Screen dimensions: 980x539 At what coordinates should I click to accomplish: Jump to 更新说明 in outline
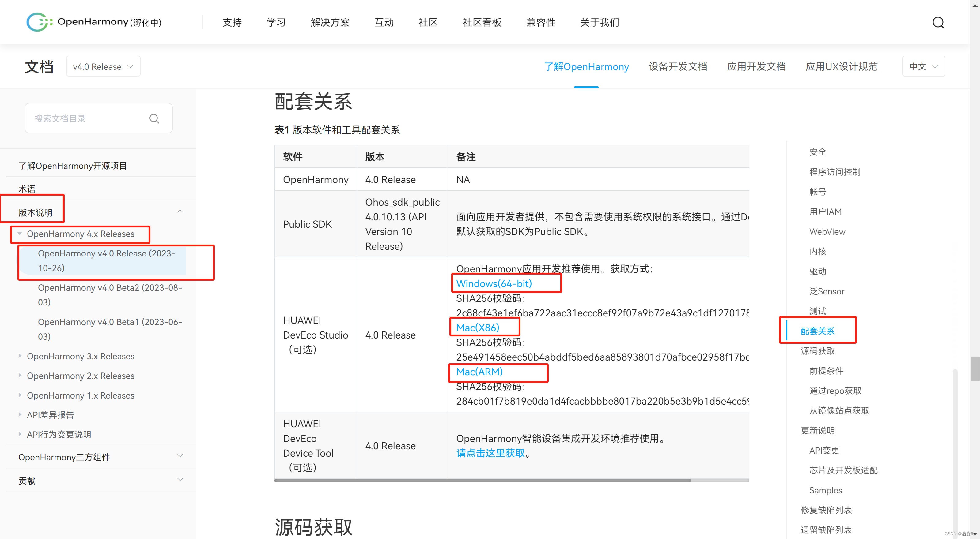pos(818,430)
